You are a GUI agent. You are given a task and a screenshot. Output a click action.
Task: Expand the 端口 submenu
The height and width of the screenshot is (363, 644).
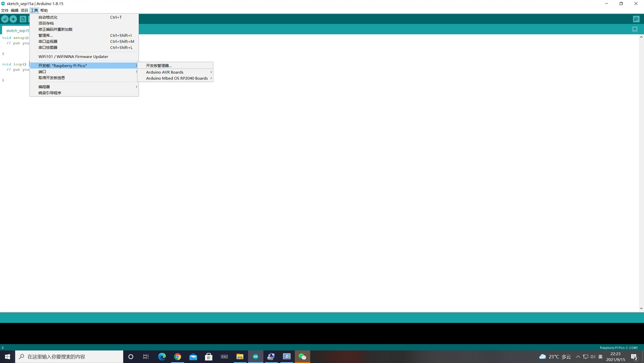84,71
